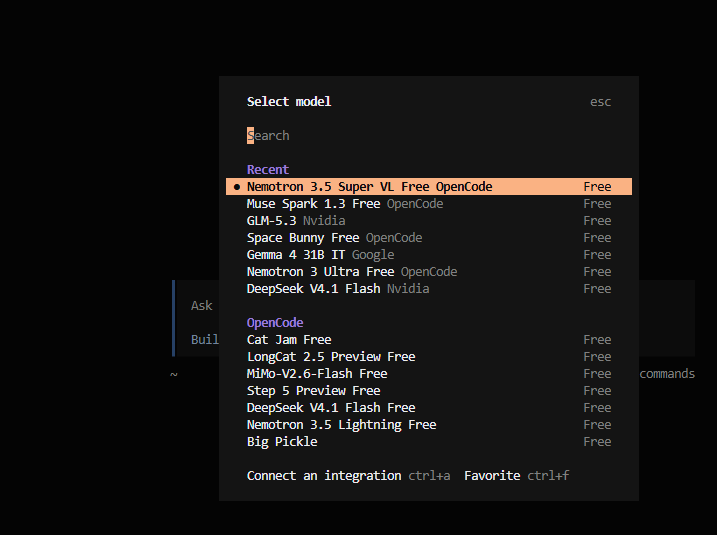Select DeepSeek V4.1 Flash Free under OpenCode
This screenshot has width=717, height=535.
[x=428, y=407]
